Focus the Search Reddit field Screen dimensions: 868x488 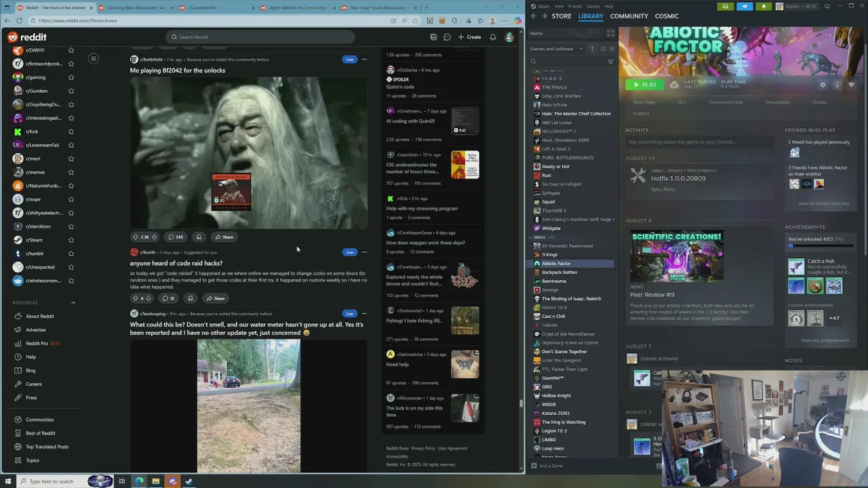pyautogui.click(x=260, y=37)
